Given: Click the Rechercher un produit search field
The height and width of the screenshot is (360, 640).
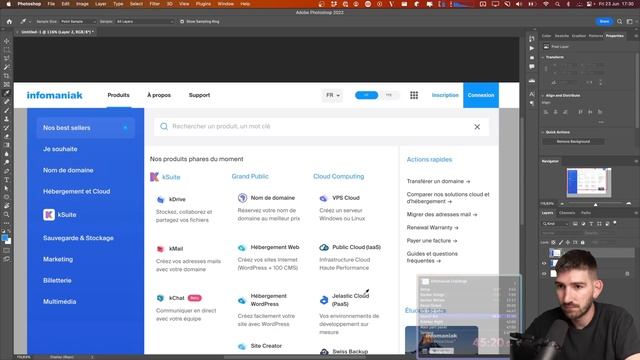Looking at the screenshot, I should tap(322, 127).
